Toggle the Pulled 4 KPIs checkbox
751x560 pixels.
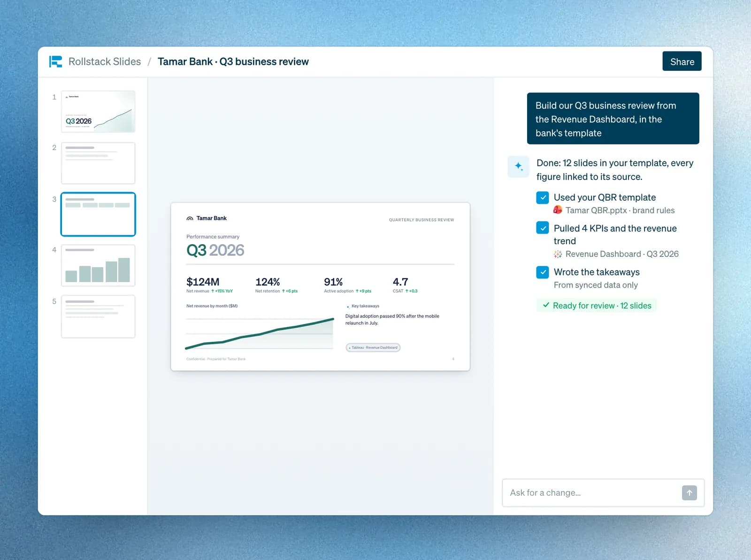pos(543,228)
